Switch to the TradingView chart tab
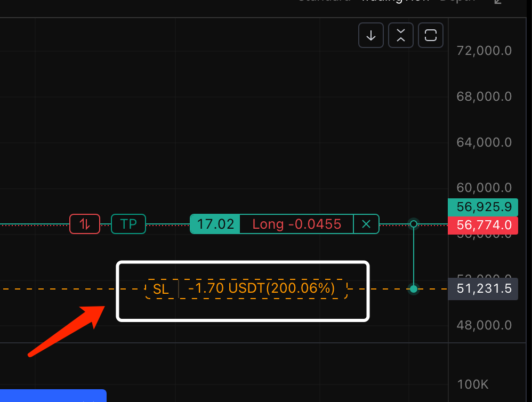This screenshot has height=402, width=532. coord(394,2)
